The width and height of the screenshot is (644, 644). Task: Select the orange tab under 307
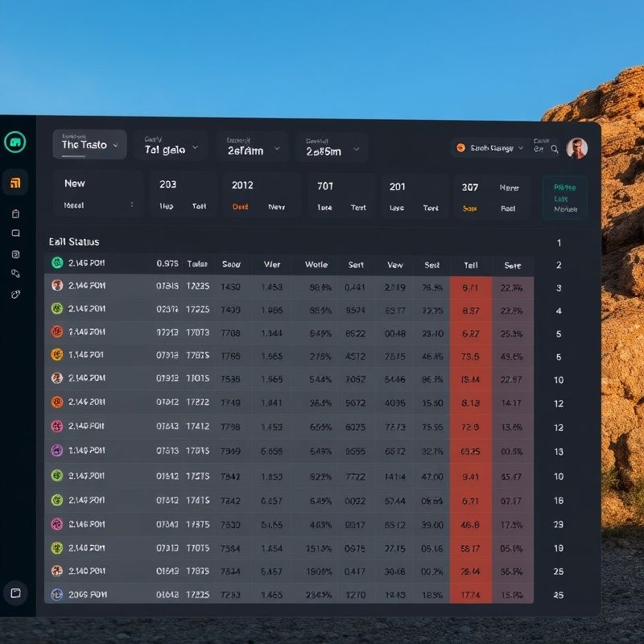pyautogui.click(x=469, y=208)
